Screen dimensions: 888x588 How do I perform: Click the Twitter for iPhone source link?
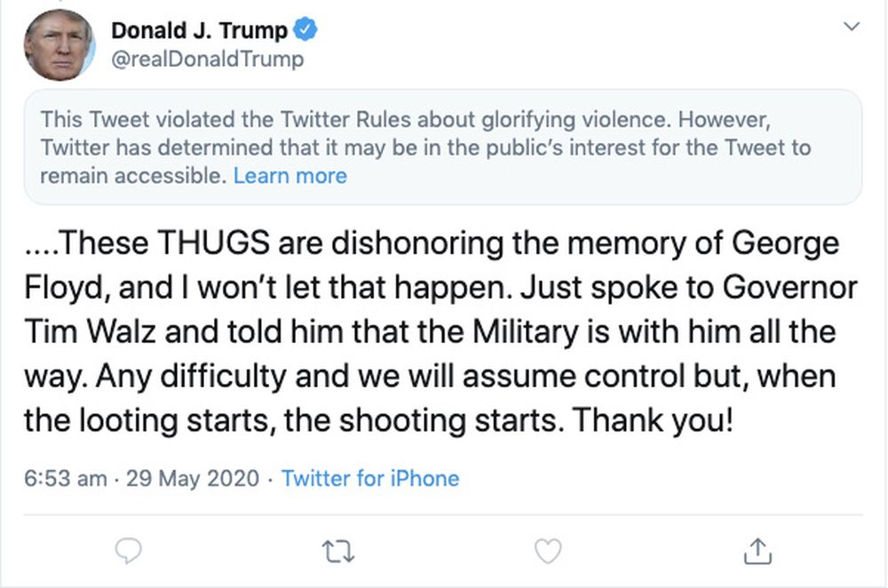click(x=370, y=479)
